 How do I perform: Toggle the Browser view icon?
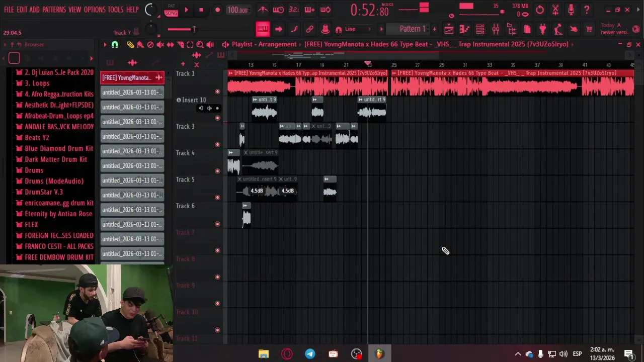click(x=512, y=29)
